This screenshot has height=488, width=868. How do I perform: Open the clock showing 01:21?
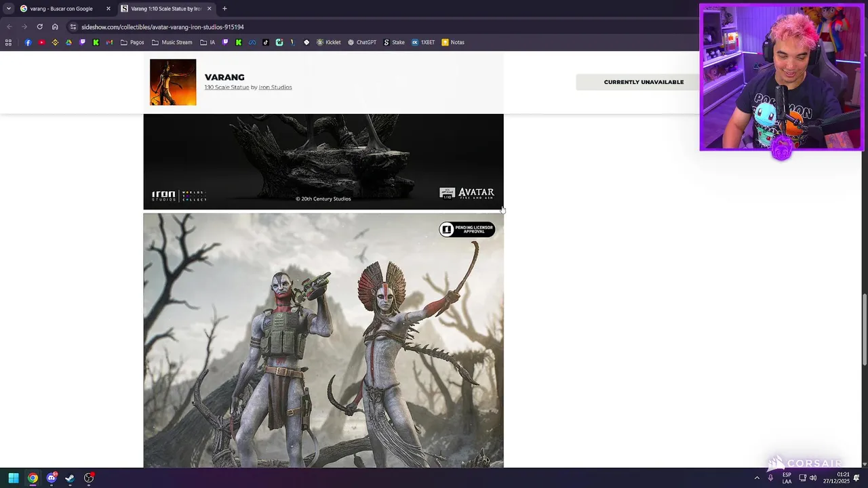[836, 478]
